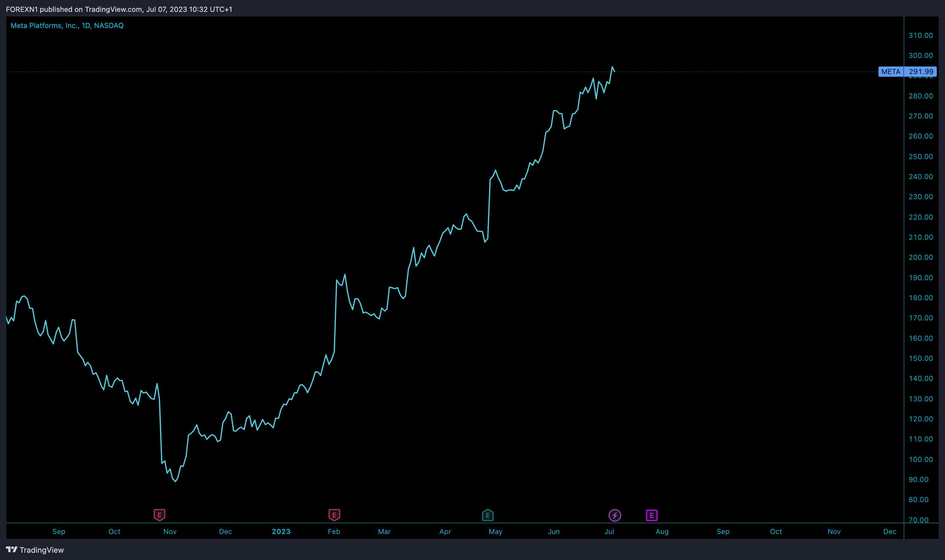Click the first Dec label left of 2023
The width and height of the screenshot is (945, 560).
coord(226,531)
